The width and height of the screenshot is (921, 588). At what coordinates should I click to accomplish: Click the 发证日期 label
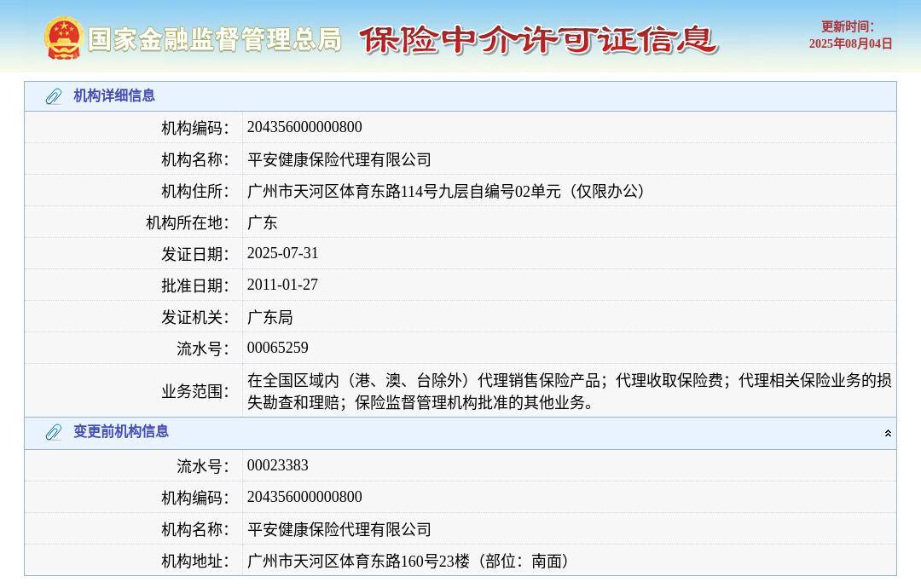pyautogui.click(x=195, y=254)
